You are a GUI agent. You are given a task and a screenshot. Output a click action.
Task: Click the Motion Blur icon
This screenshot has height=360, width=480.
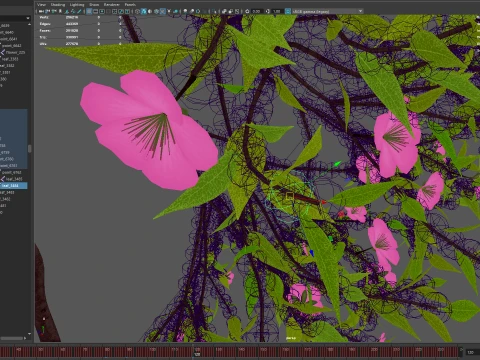(x=191, y=11)
